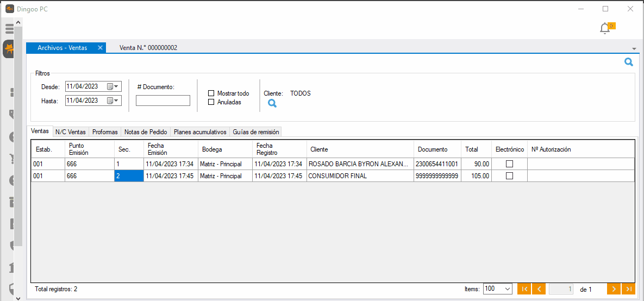
Task: Open the Hasta date calendar dropdown
Action: pos(112,100)
